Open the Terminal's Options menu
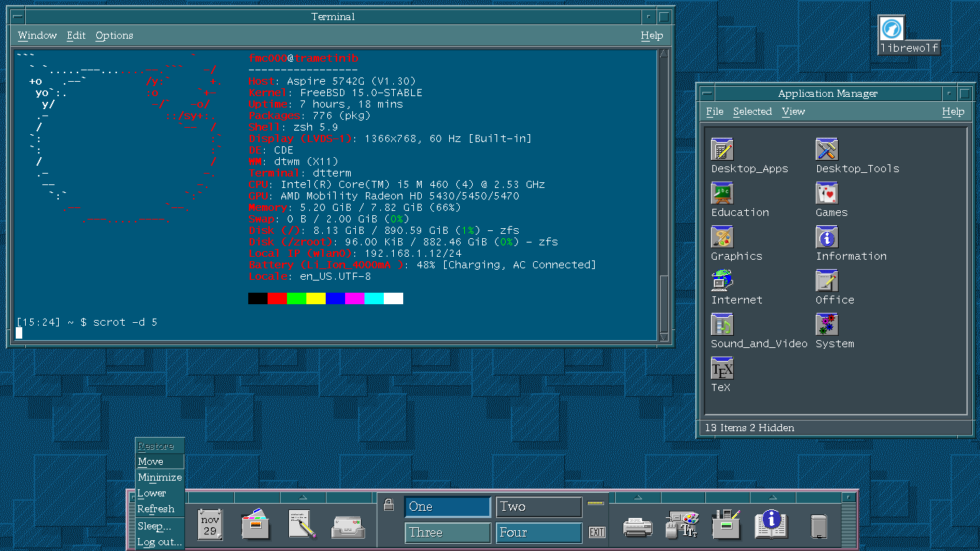The width and height of the screenshot is (980, 551). coord(114,36)
